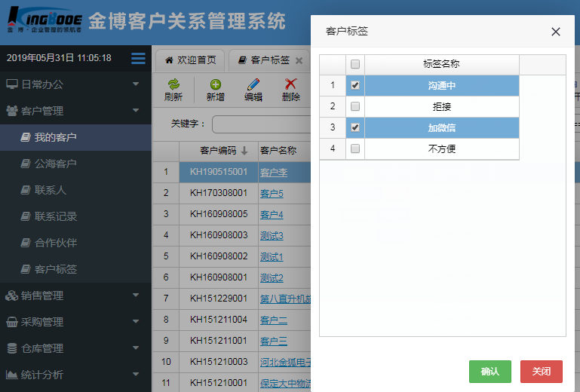Image resolution: width=580 pixels, height=392 pixels.
Task: Click the green refresh (刷新) icon
Action: click(x=173, y=85)
